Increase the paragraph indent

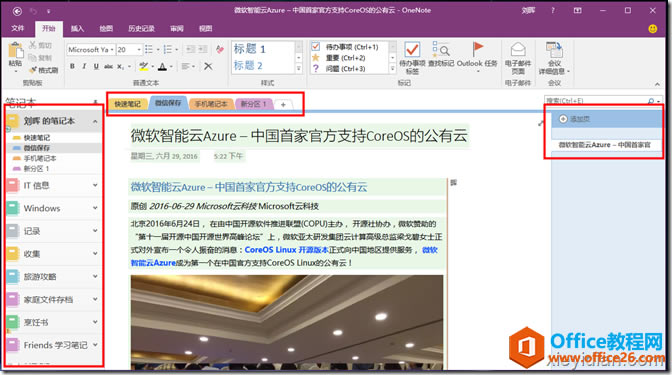tap(202, 50)
